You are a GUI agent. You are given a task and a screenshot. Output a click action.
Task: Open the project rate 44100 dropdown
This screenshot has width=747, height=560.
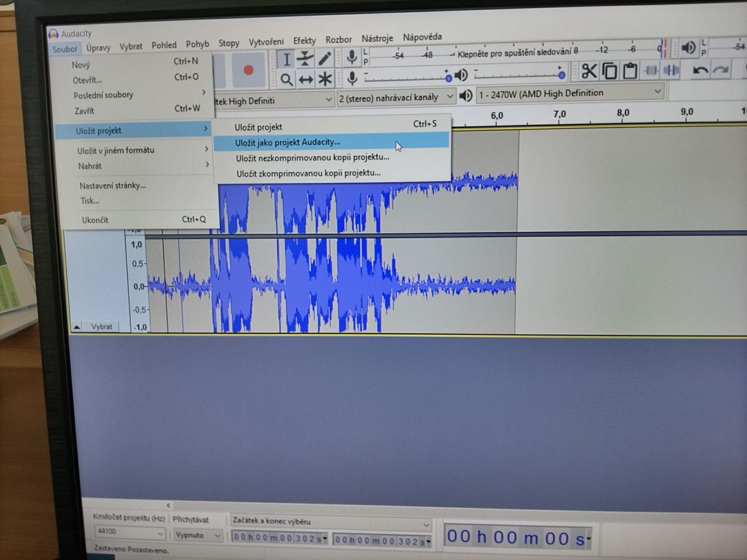coord(130,532)
